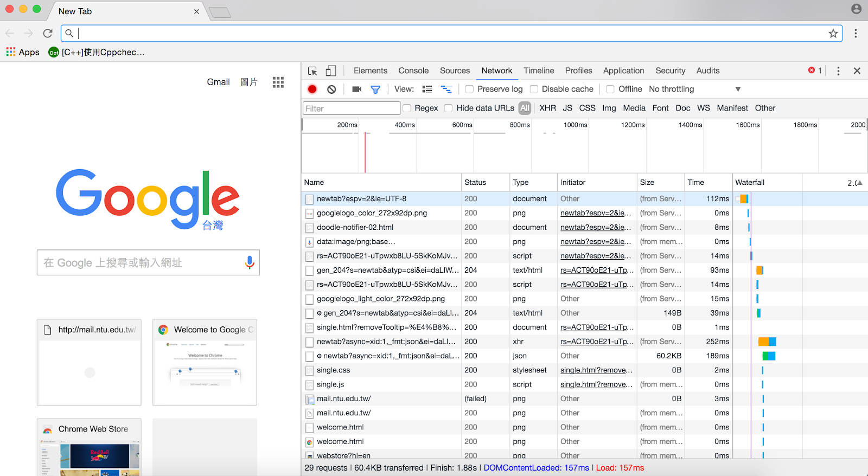
Task: Filter requests by CSS type
Action: [x=587, y=108]
